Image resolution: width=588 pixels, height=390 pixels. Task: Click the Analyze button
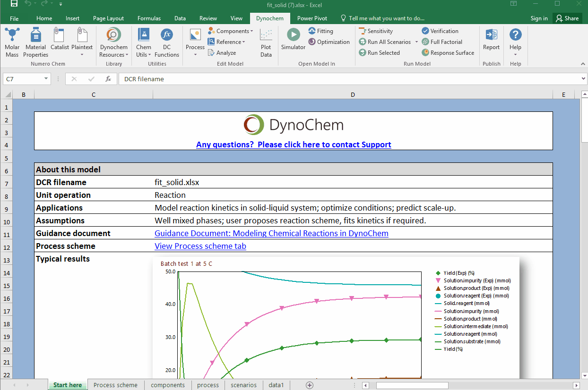tap(222, 53)
